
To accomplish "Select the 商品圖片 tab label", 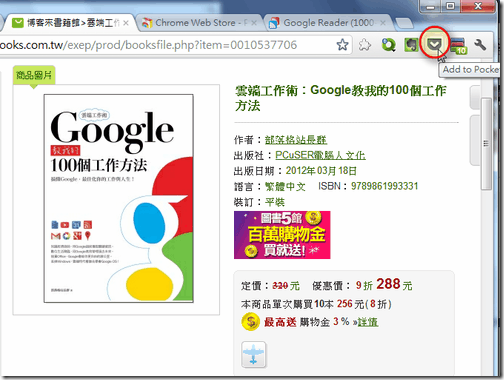I will (34, 75).
